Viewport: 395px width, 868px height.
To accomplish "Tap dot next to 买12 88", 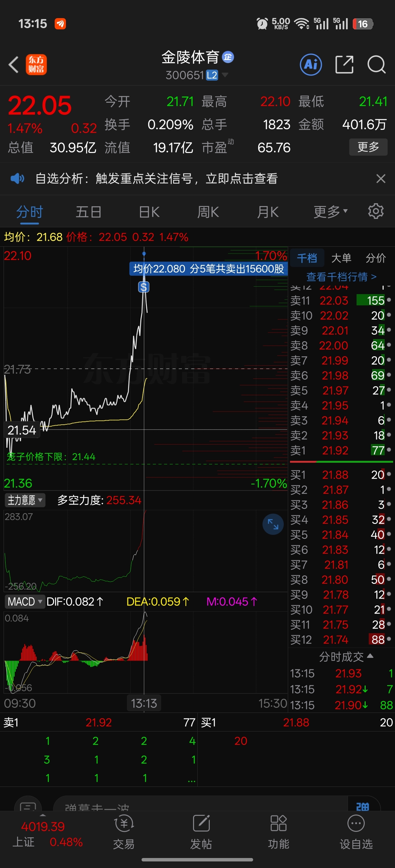I will (389, 639).
